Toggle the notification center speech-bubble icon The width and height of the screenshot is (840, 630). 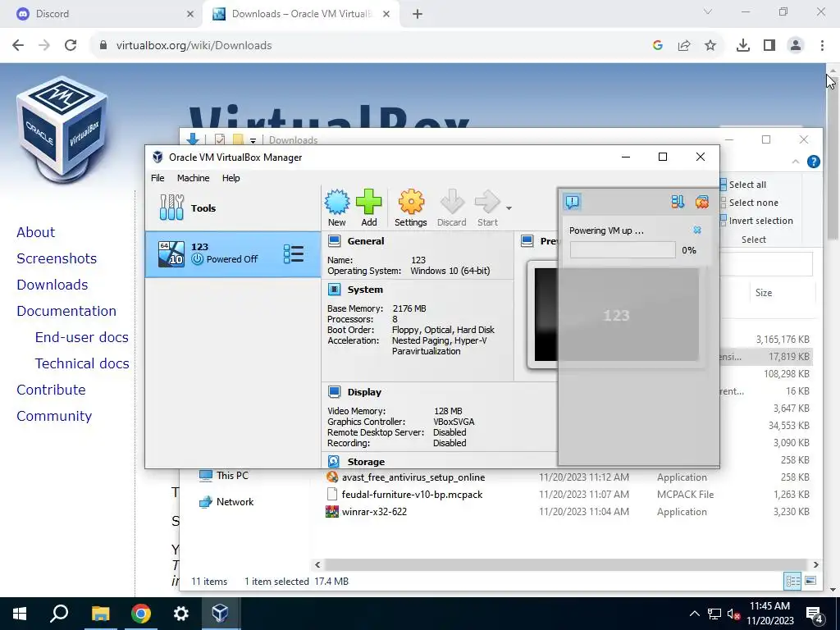572,202
